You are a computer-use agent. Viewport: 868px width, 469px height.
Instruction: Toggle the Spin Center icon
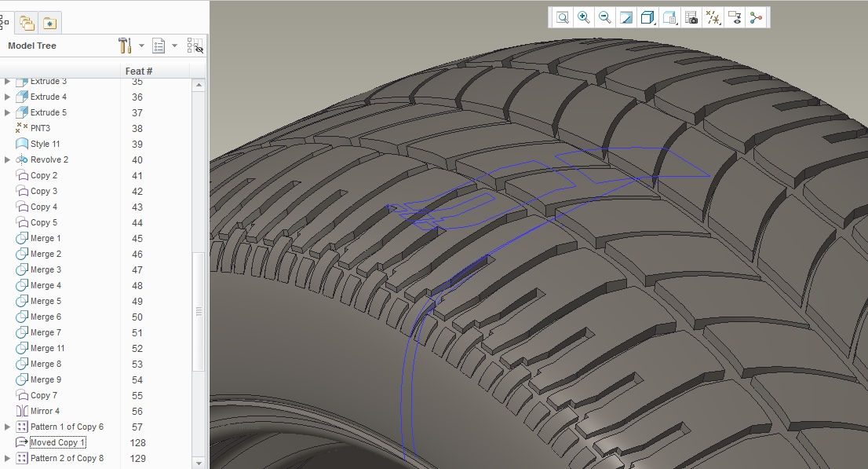(757, 18)
